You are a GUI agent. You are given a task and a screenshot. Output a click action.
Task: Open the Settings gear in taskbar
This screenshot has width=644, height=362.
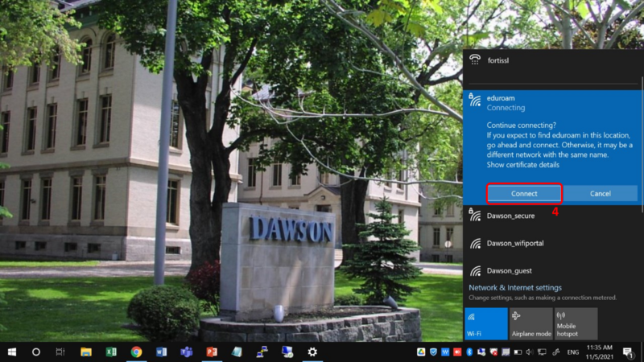click(x=312, y=352)
